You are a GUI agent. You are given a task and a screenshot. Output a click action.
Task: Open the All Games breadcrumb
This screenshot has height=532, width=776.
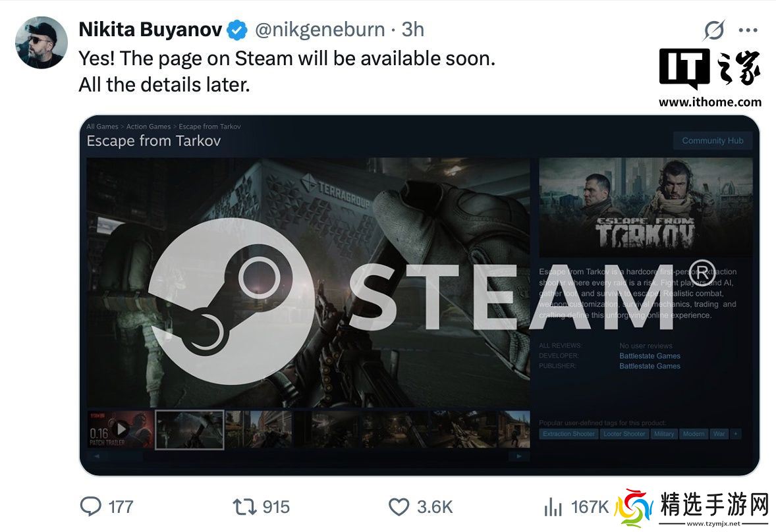(103, 126)
